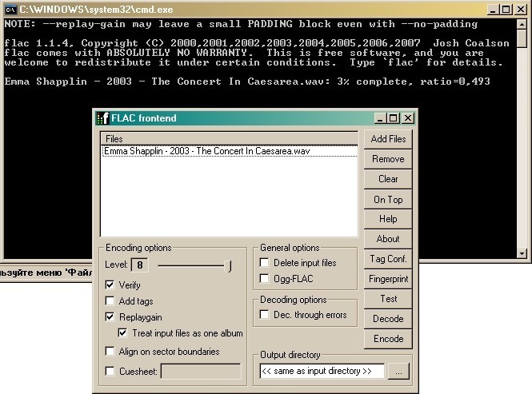
Task: Click the Add Files button
Action: click(388, 139)
